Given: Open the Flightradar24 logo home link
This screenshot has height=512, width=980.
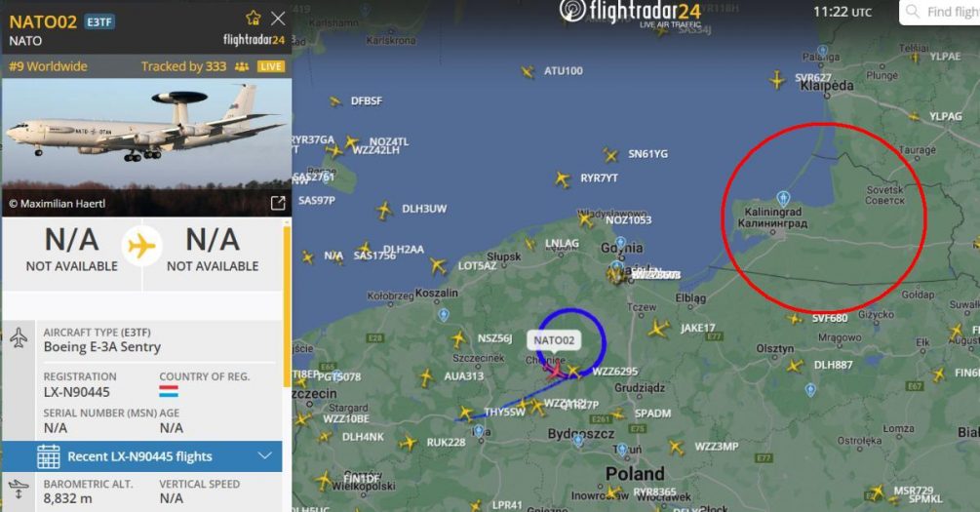Looking at the screenshot, I should [630, 12].
